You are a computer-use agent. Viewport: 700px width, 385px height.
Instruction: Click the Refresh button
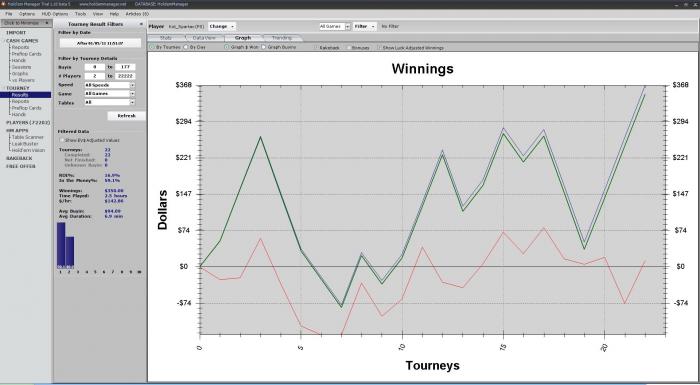click(x=126, y=116)
